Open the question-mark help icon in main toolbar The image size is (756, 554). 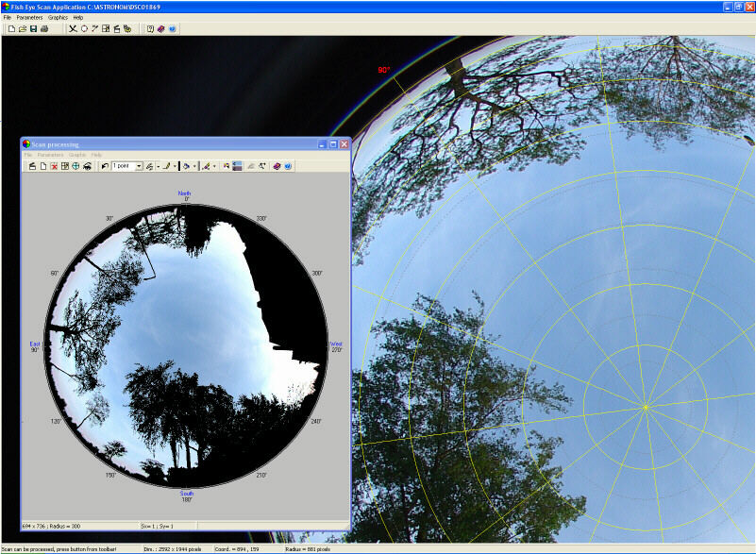click(150, 29)
